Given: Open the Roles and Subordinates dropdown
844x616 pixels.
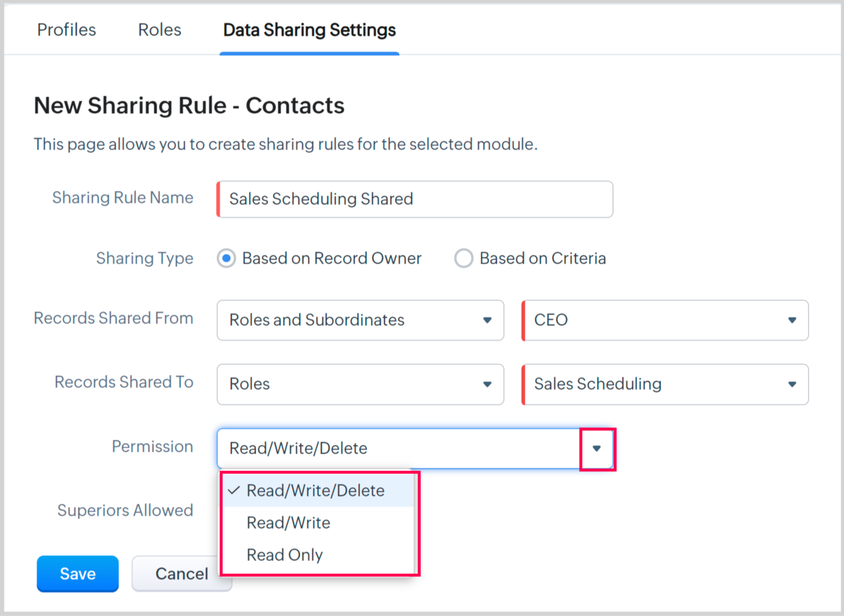Looking at the screenshot, I should click(360, 320).
